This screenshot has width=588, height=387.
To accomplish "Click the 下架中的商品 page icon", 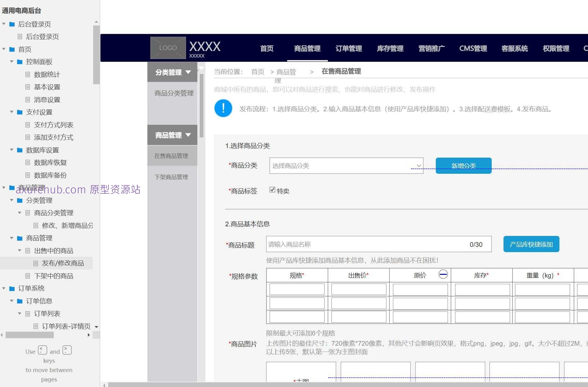I will 28,276.
